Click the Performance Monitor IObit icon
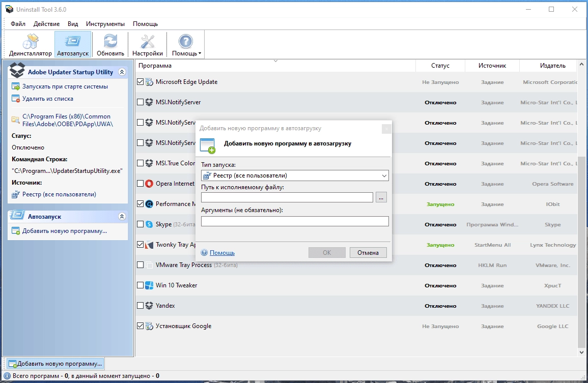The width and height of the screenshot is (588, 383). 149,204
